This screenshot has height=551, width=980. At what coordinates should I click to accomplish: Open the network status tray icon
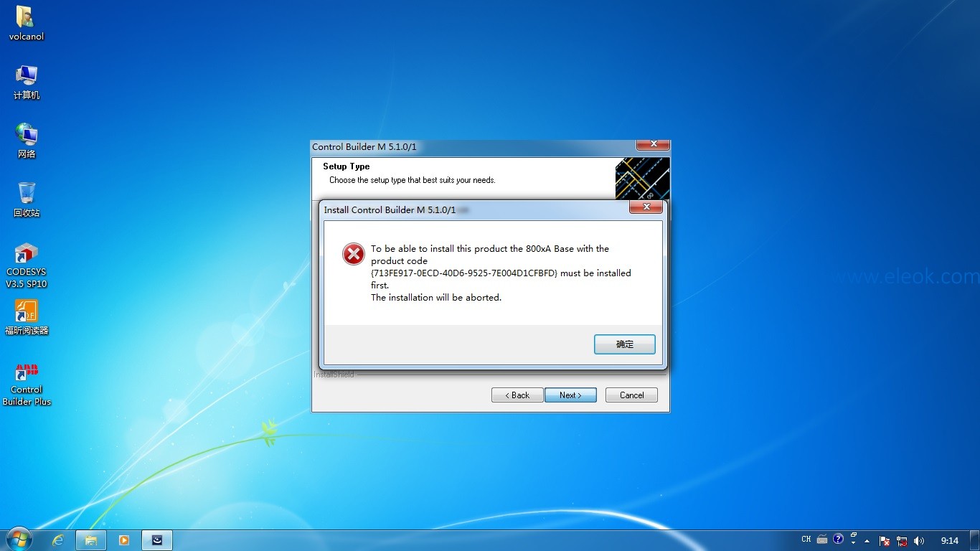click(x=902, y=541)
